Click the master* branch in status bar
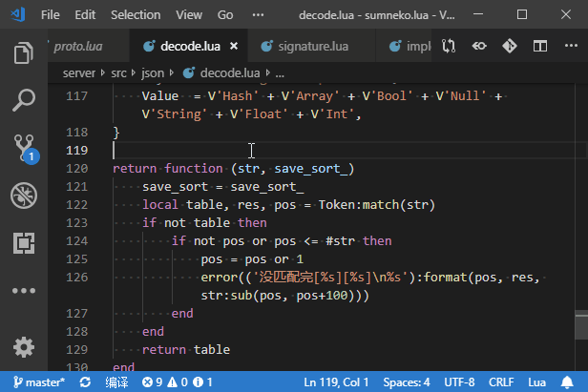588x392 pixels. pos(39,382)
